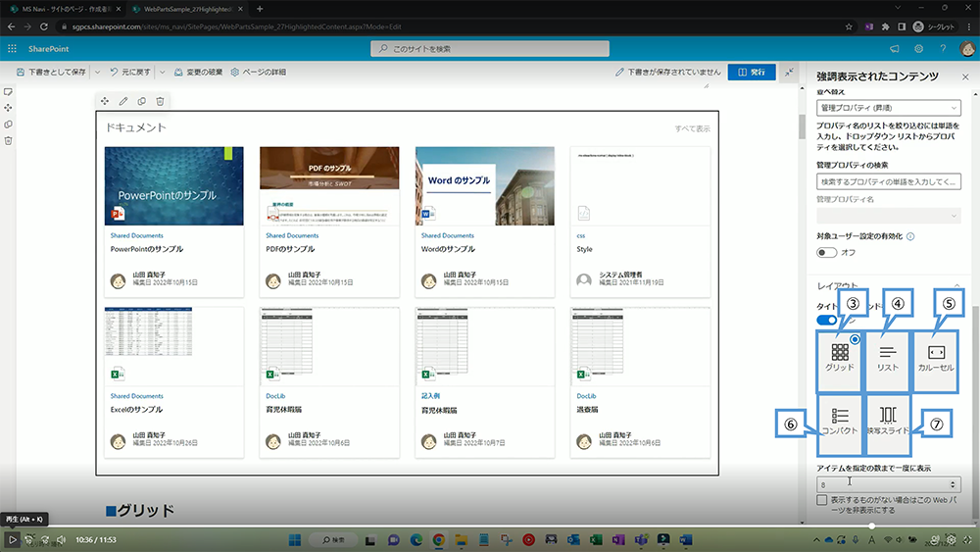Image resolution: width=980 pixels, height=552 pixels.
Task: Open the SharePoint app launcher waffle
Action: click(x=12, y=49)
